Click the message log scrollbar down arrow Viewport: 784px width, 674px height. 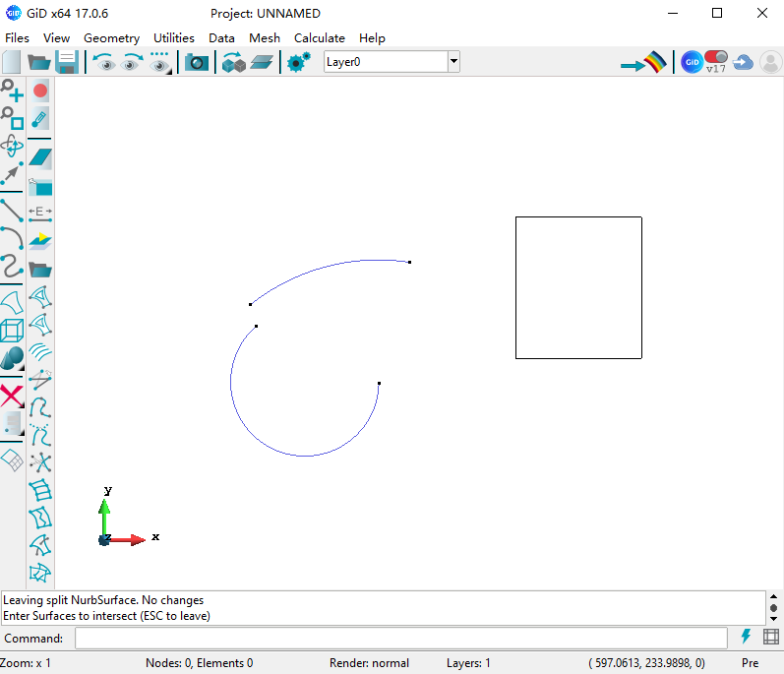coord(773,619)
